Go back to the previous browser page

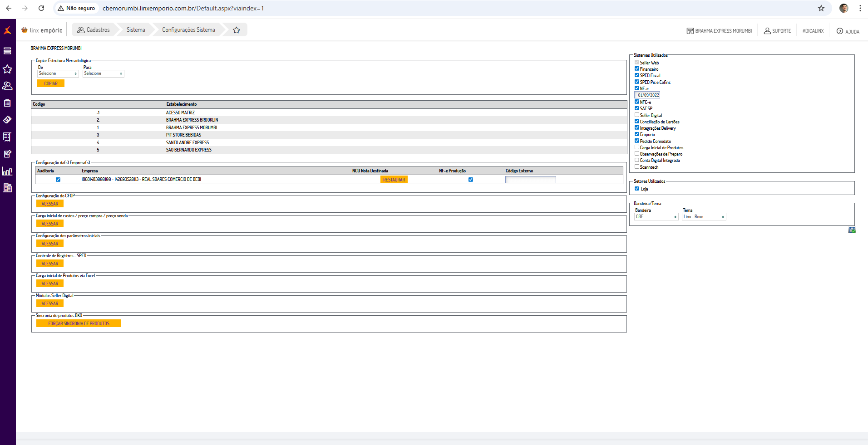point(9,8)
